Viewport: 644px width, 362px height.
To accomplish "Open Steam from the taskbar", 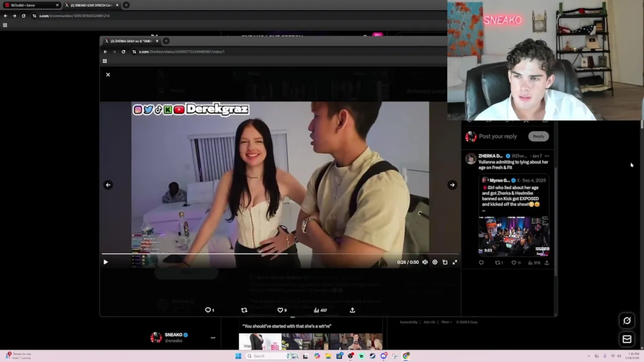I will (372, 356).
